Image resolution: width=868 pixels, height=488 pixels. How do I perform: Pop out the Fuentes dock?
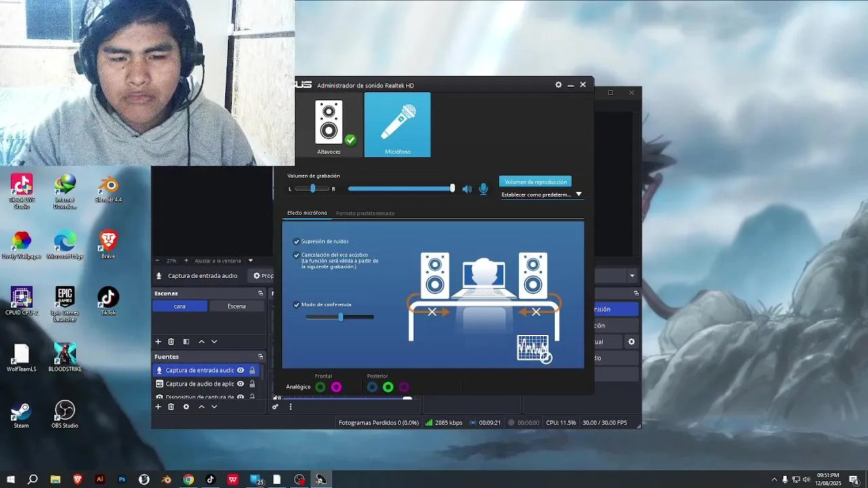(260, 357)
